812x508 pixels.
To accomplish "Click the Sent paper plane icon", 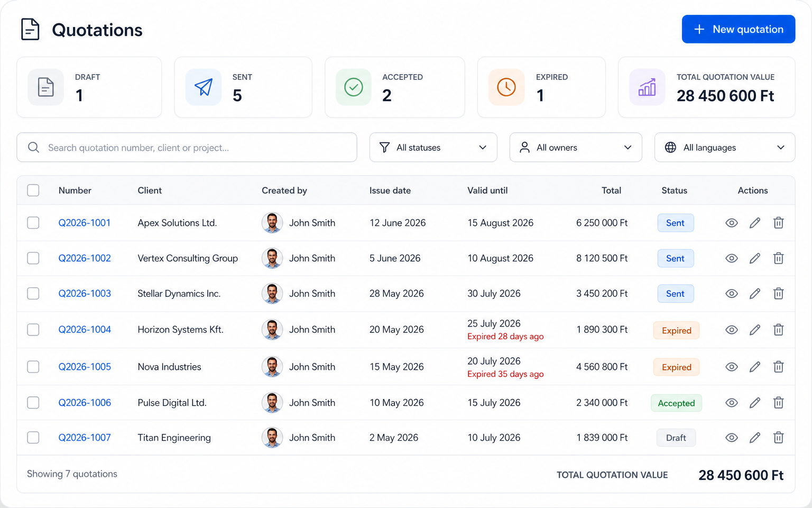I will [x=204, y=87].
